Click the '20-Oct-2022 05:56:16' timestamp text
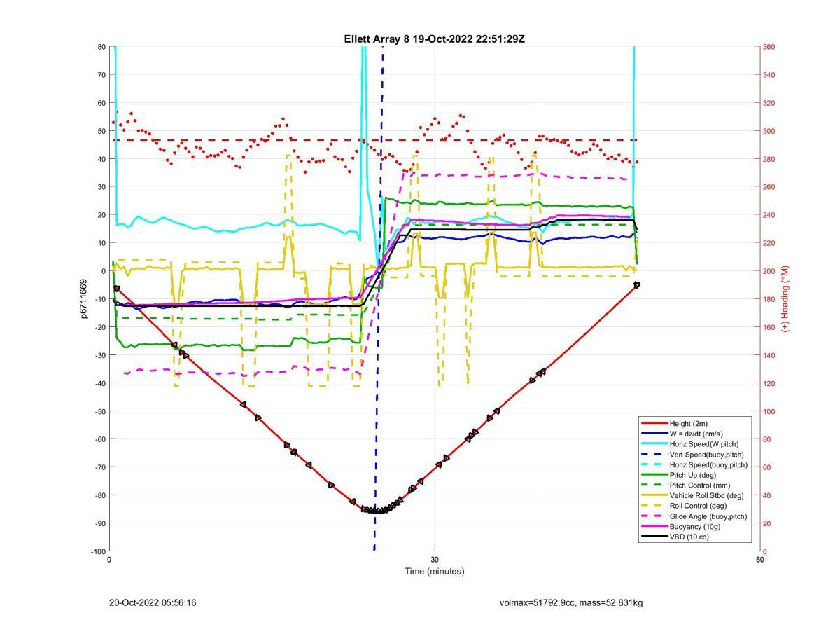 153,602
